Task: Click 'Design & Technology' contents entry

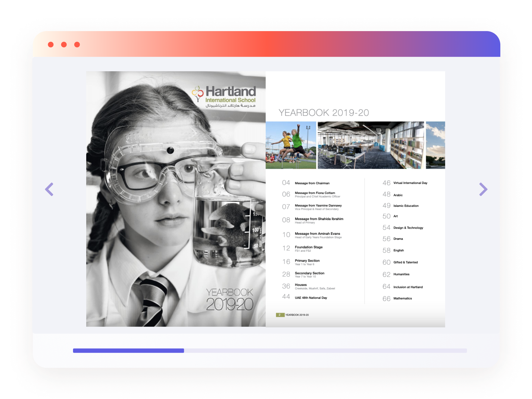Action: 408,228
